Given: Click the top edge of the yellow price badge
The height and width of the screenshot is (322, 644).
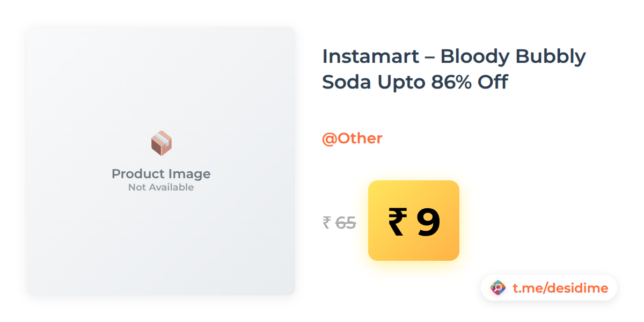Looking at the screenshot, I should (x=413, y=182).
